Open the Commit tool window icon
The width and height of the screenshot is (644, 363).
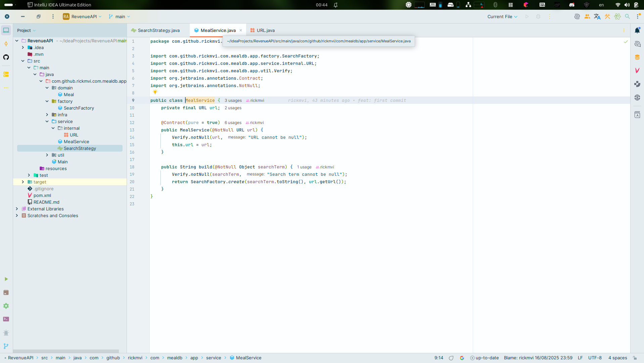(6, 44)
